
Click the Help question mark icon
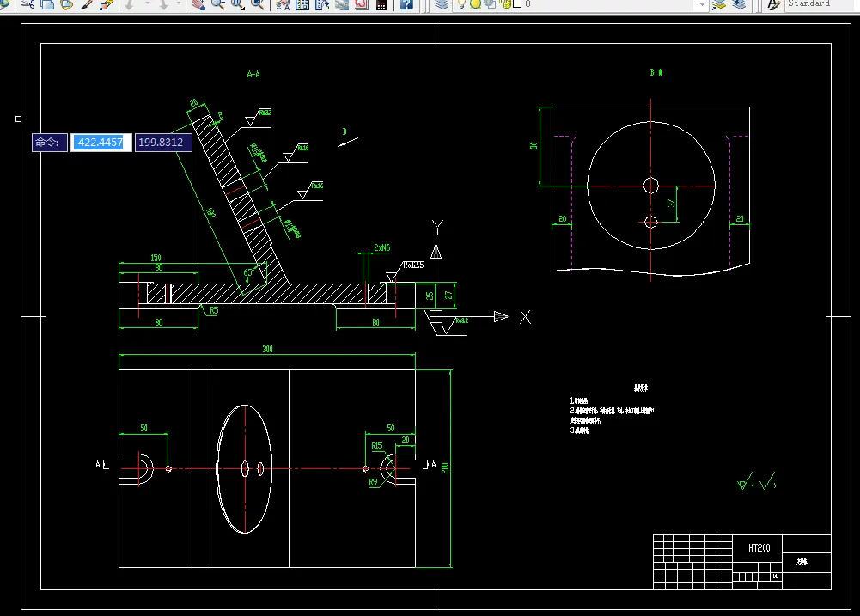406,4
